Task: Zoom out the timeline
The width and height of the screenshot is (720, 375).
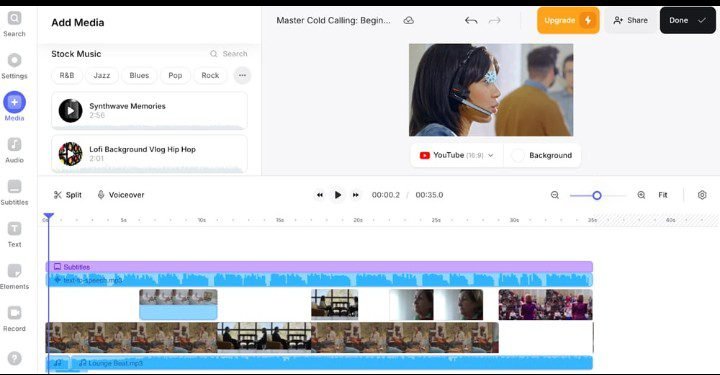Action: tap(555, 195)
